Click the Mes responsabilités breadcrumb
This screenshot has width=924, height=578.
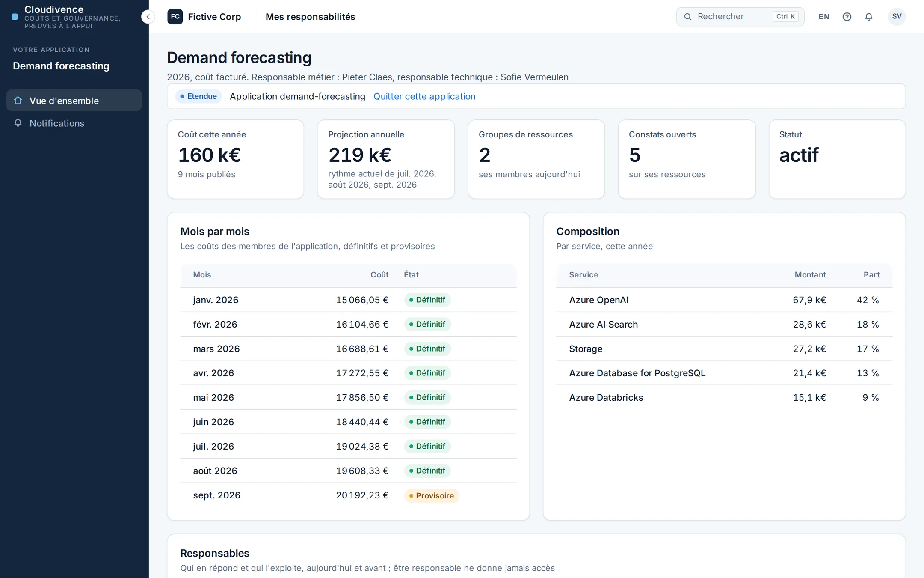tap(310, 17)
